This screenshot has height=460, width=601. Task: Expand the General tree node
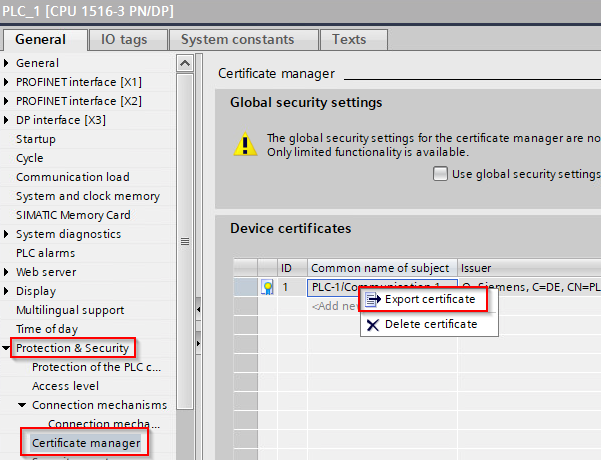click(6, 63)
